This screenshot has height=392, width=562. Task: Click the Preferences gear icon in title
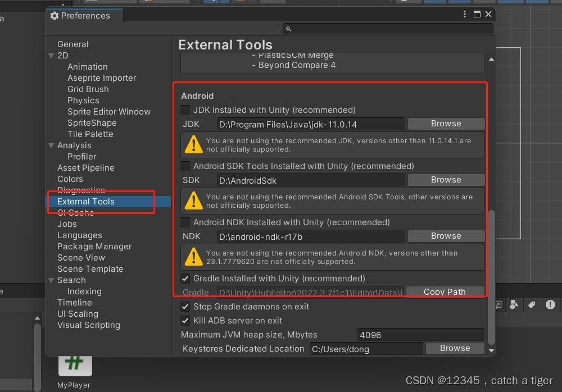[x=55, y=16]
